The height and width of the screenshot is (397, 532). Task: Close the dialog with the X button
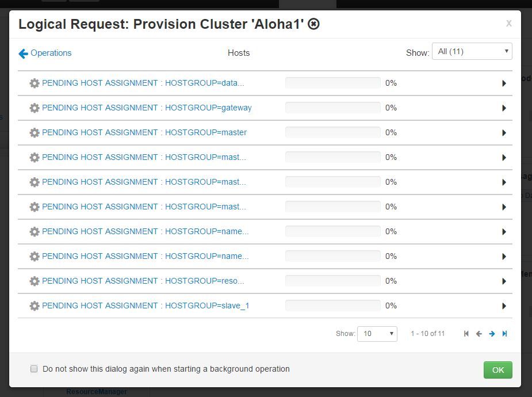click(x=508, y=24)
